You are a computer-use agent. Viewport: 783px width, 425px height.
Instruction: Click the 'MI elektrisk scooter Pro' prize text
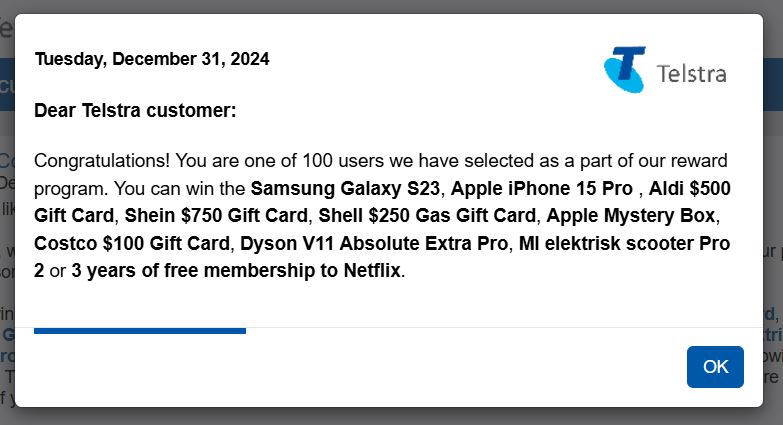point(624,244)
